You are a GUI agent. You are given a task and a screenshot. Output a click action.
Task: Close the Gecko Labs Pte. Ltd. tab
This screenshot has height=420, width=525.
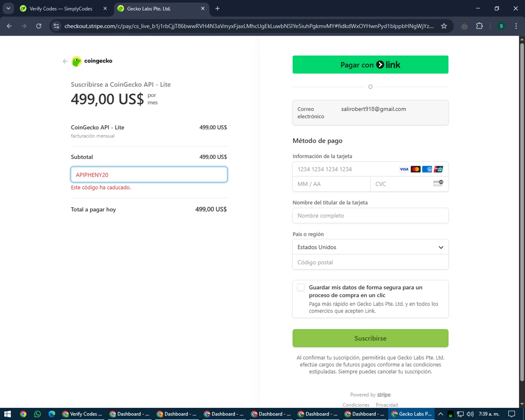203,8
